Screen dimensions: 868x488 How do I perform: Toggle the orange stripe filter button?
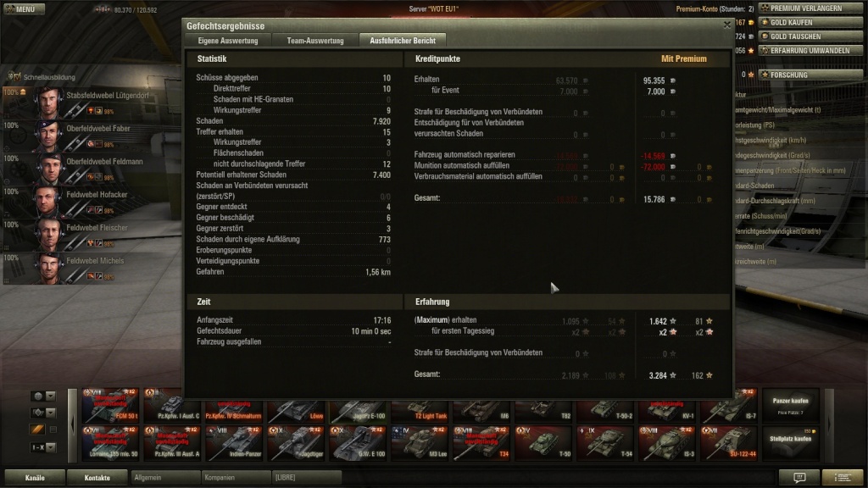37,430
